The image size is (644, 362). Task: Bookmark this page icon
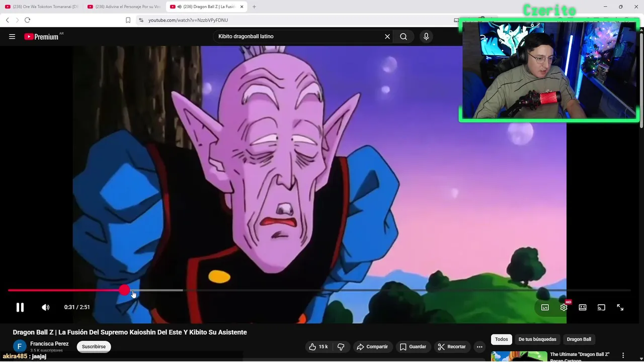click(x=128, y=20)
